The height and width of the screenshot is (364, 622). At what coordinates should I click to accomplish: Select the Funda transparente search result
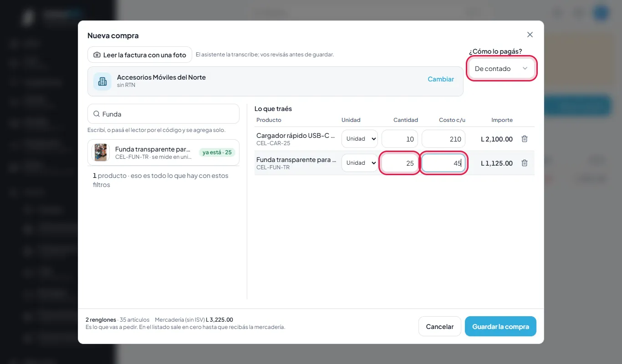tap(163, 152)
